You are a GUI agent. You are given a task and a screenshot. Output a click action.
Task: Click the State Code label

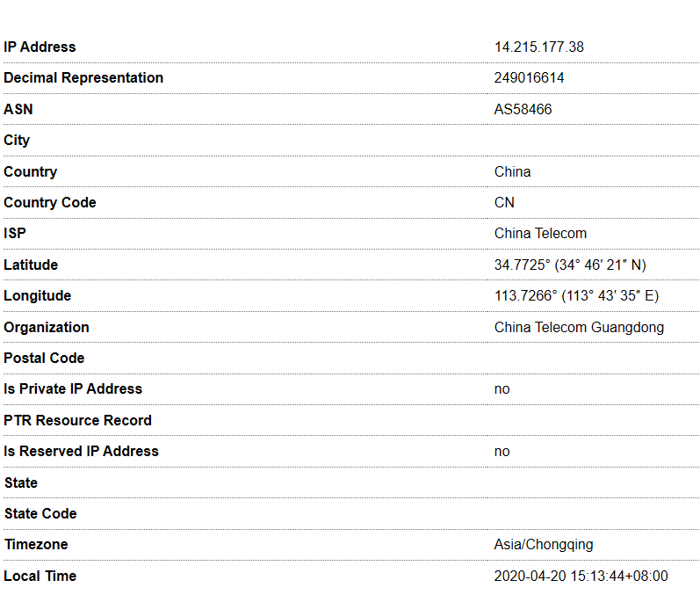40,513
